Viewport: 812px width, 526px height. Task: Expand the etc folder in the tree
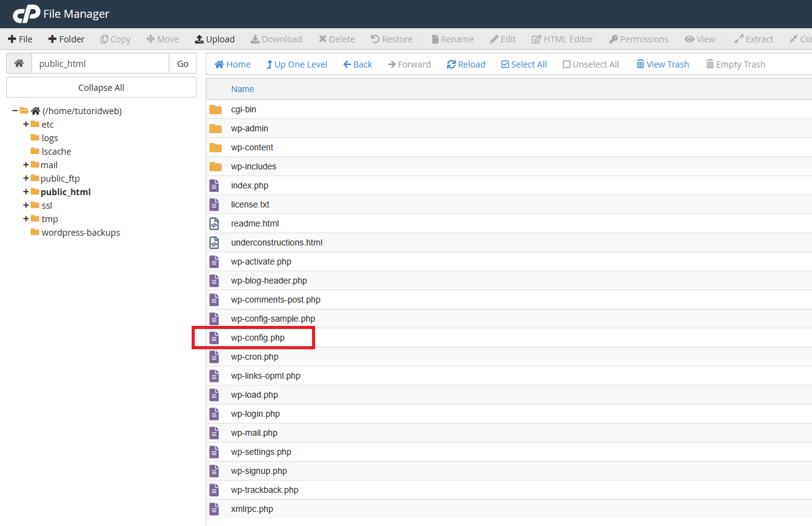click(x=25, y=124)
